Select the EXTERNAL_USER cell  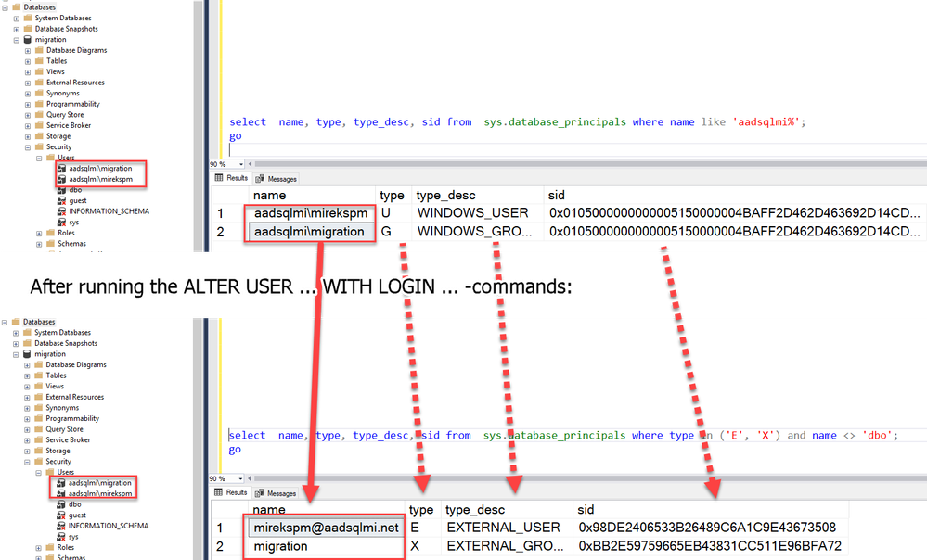click(x=508, y=528)
